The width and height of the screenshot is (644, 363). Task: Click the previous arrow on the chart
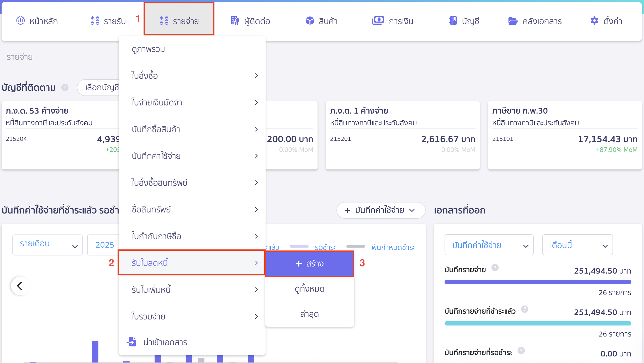[20, 286]
